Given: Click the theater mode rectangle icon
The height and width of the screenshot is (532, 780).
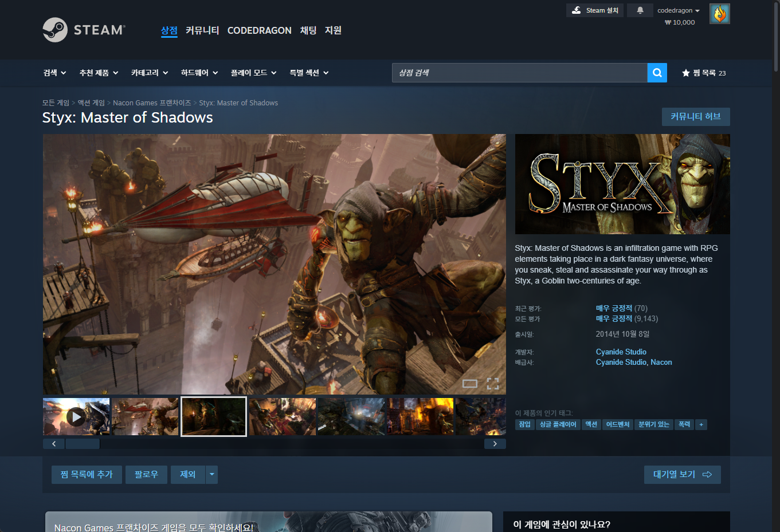Looking at the screenshot, I should coord(470,384).
